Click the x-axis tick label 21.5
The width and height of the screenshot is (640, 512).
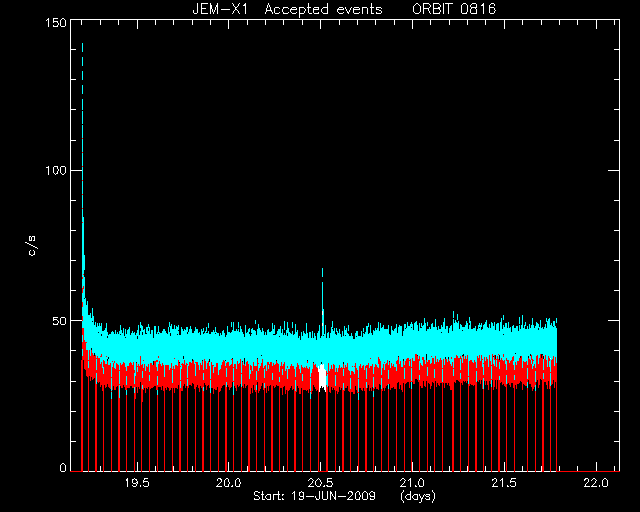click(504, 483)
